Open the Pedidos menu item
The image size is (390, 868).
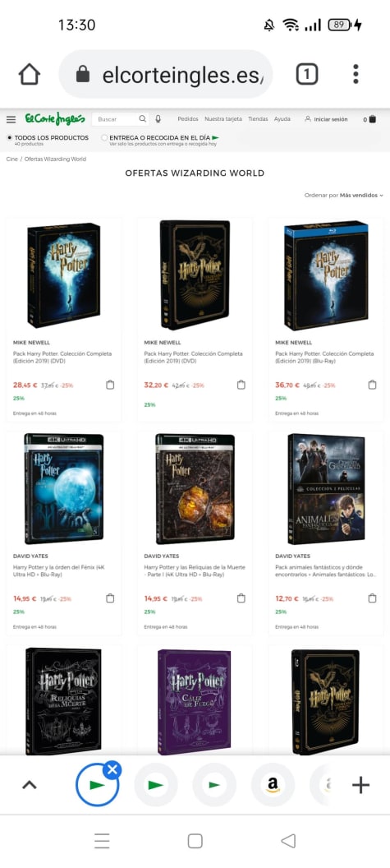click(x=188, y=119)
